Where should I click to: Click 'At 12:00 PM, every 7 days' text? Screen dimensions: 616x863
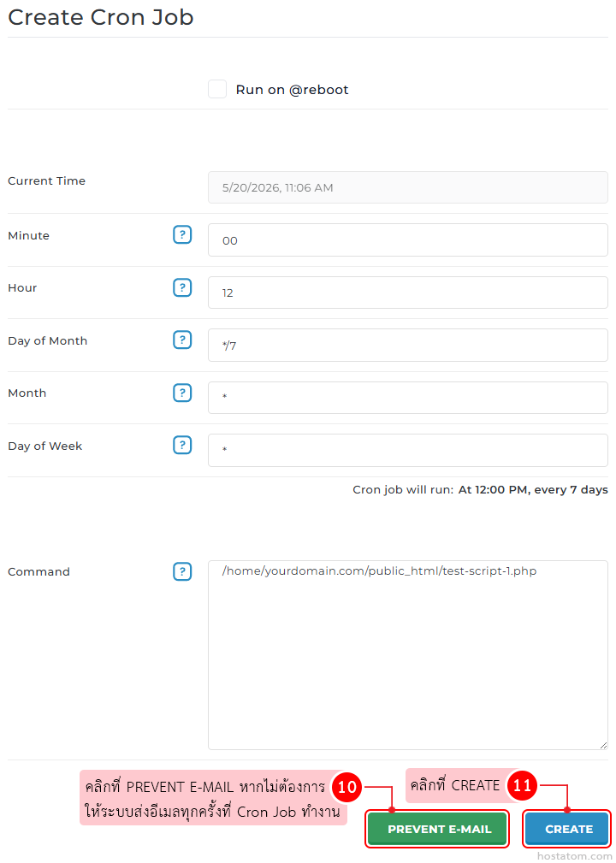click(x=533, y=490)
